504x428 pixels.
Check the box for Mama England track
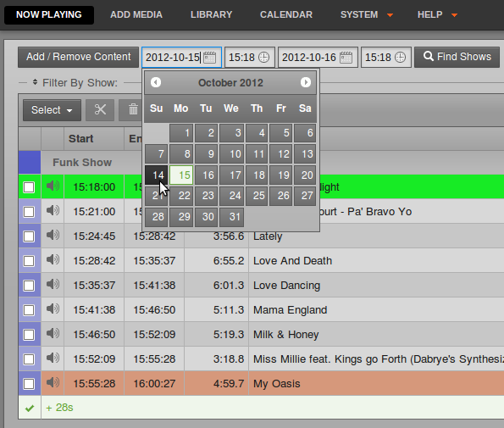[29, 310]
